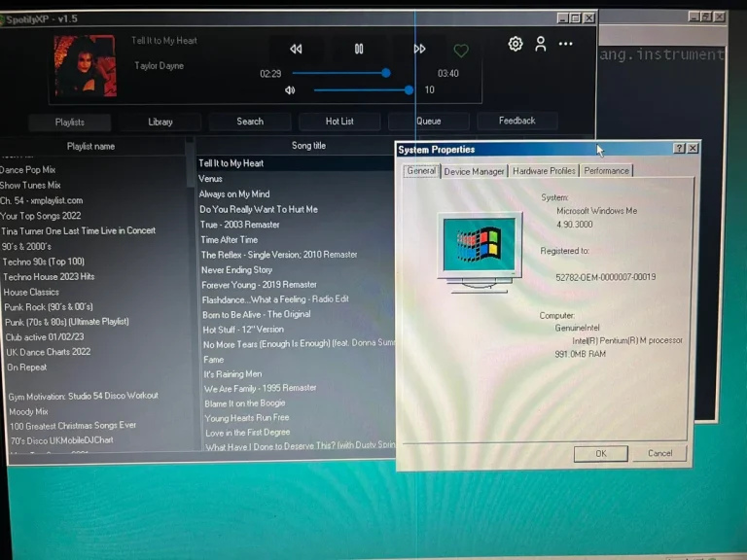
Task: Select Techno House 2023 Hits playlist
Action: pos(49,277)
